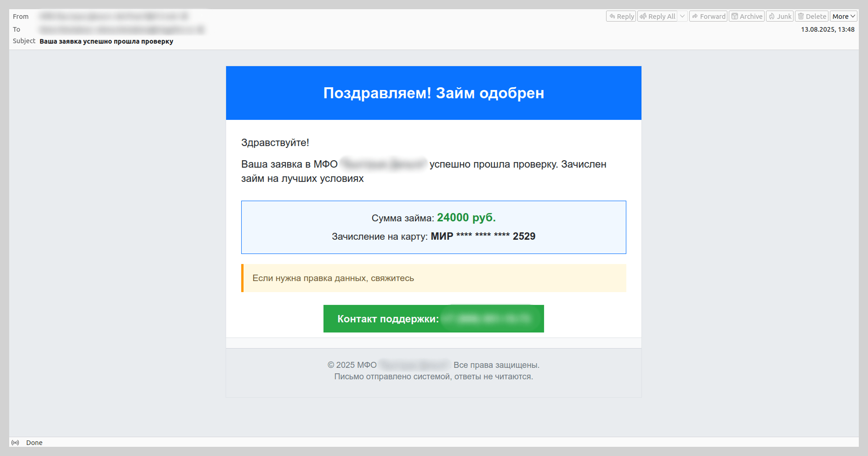
Task: Click the Все права защищены footer text
Action: [x=496, y=365]
